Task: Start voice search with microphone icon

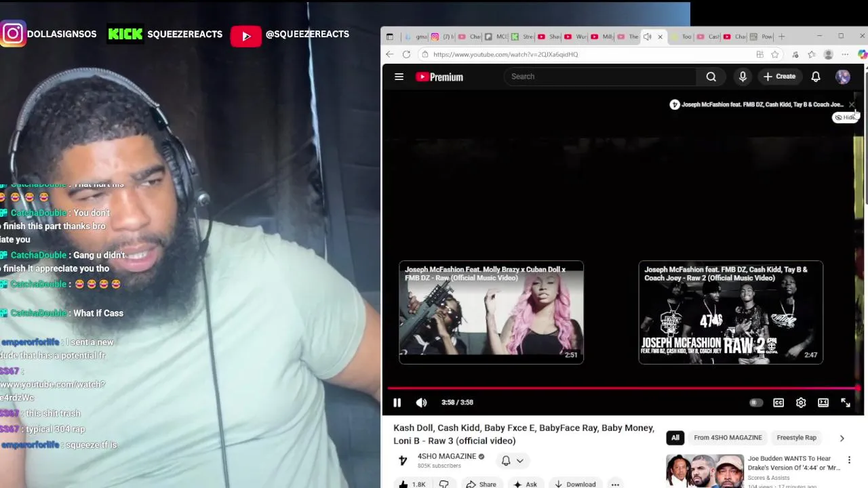Action: (x=743, y=77)
